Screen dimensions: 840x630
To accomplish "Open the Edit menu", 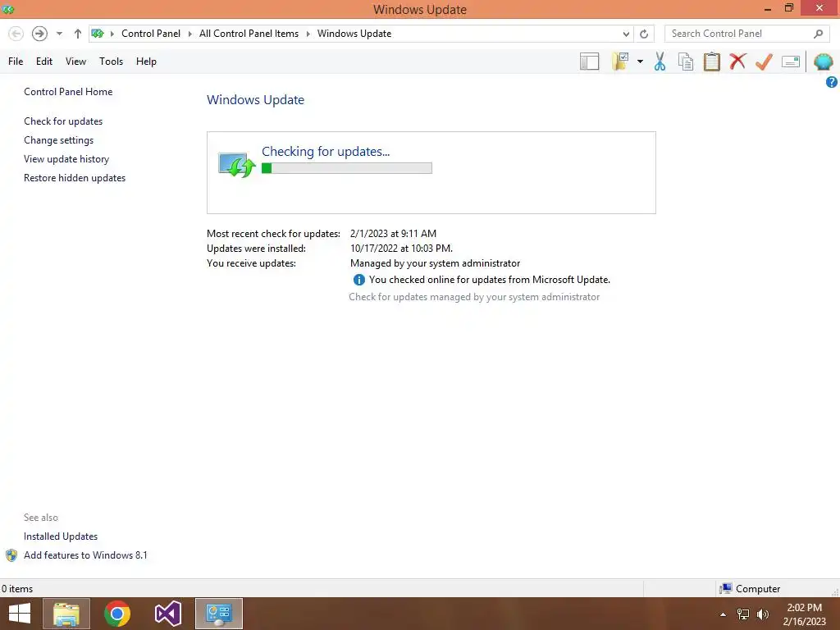I will (x=44, y=62).
